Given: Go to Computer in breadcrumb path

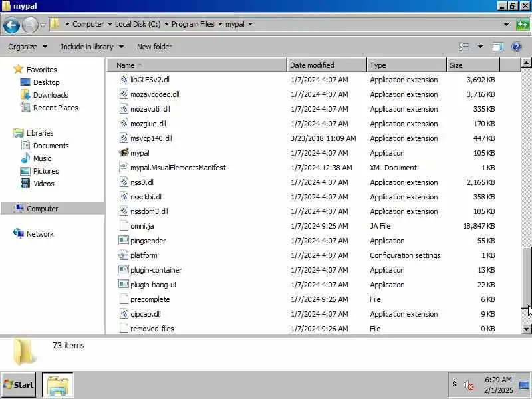Looking at the screenshot, I should pyautogui.click(x=88, y=24).
